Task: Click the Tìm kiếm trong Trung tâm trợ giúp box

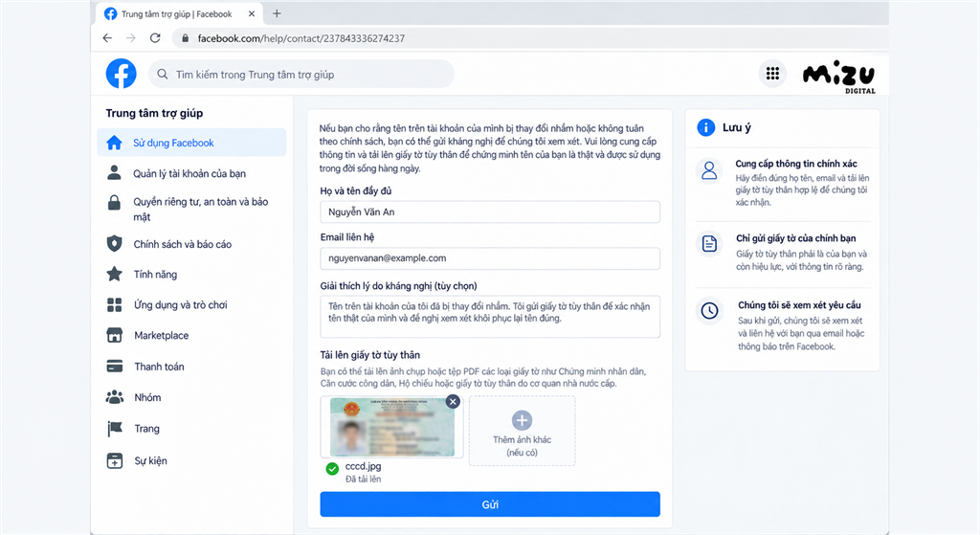Action: click(x=301, y=75)
